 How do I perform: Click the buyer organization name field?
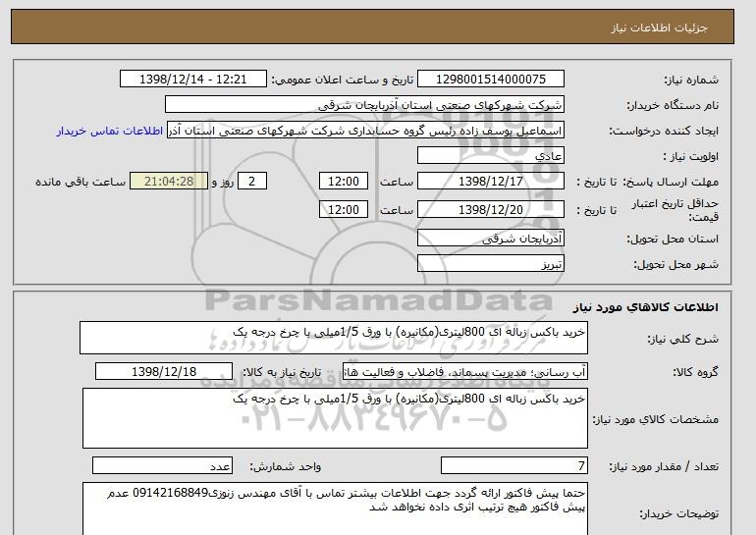364,105
